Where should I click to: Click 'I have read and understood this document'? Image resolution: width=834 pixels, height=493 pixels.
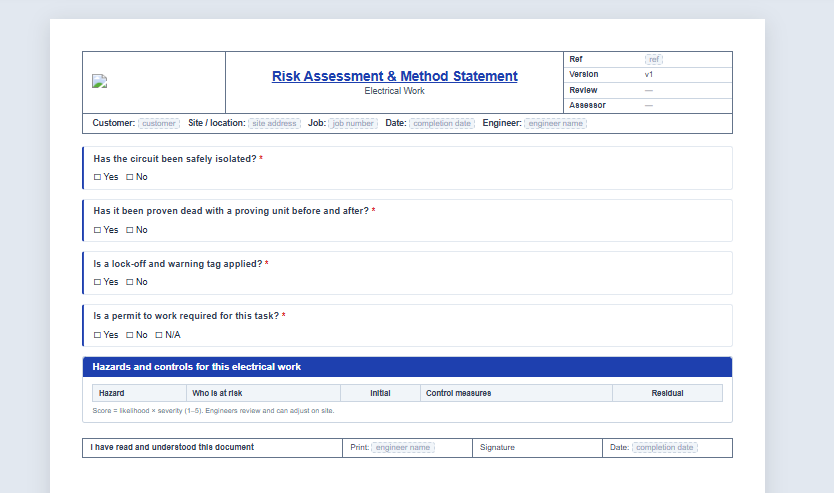pos(172,447)
